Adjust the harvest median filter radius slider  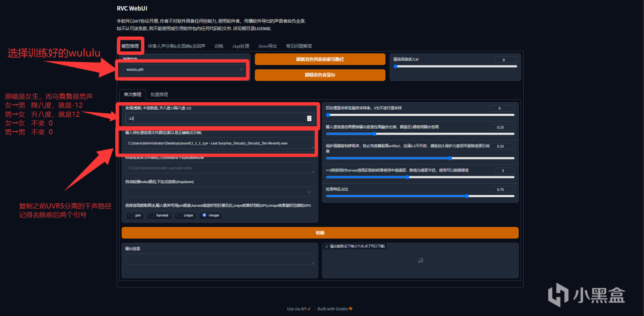(420, 177)
